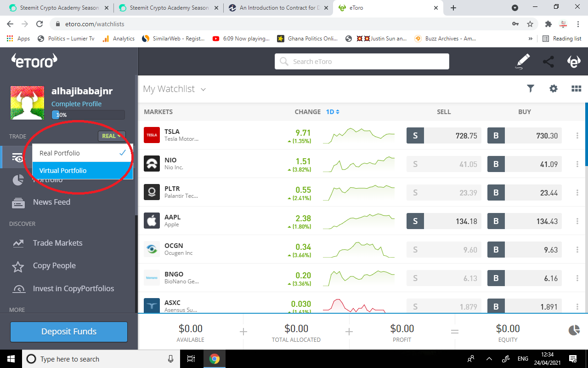The image size is (588, 368).
Task: Click the Windows taskbar search box
Action: tap(101, 359)
